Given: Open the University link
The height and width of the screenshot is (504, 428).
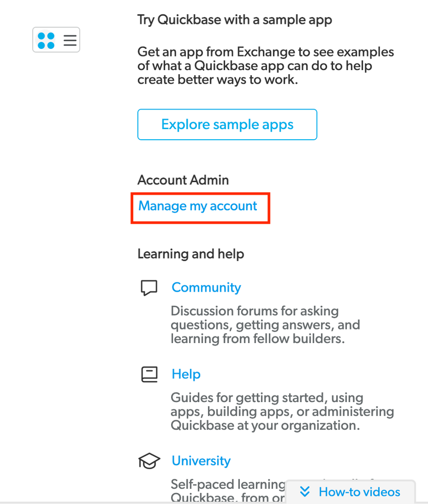Looking at the screenshot, I should 201,461.
